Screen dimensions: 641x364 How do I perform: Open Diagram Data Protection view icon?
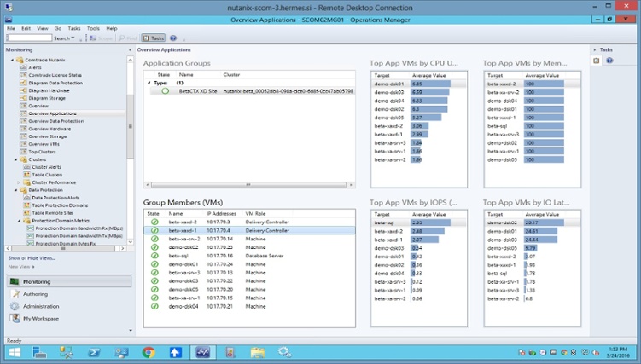point(24,83)
